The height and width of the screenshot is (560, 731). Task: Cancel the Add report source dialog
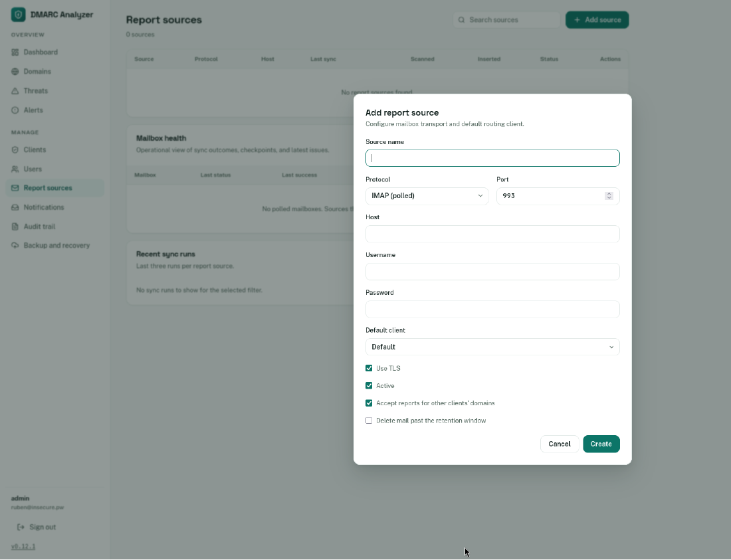(x=560, y=444)
